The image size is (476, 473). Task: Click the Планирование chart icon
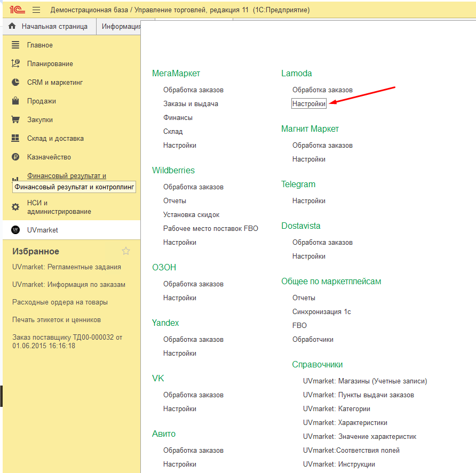[15, 63]
